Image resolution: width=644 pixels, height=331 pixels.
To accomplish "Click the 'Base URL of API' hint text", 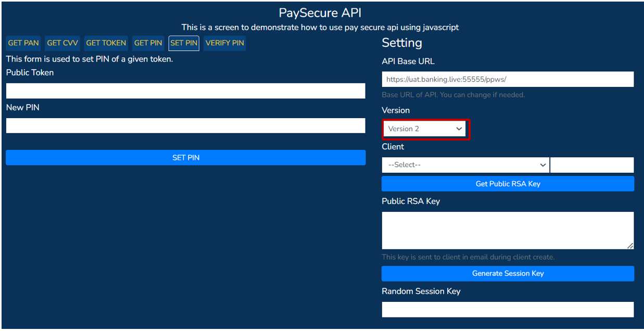I will click(453, 95).
